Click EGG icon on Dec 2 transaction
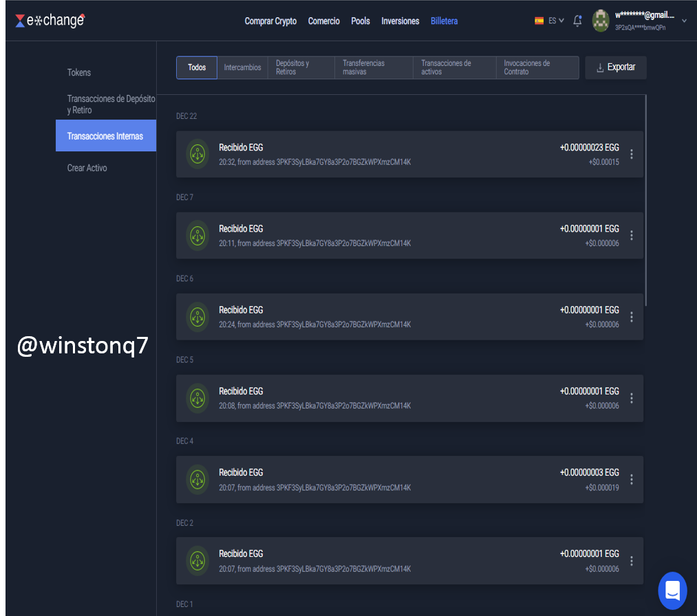697x616 pixels. (197, 561)
